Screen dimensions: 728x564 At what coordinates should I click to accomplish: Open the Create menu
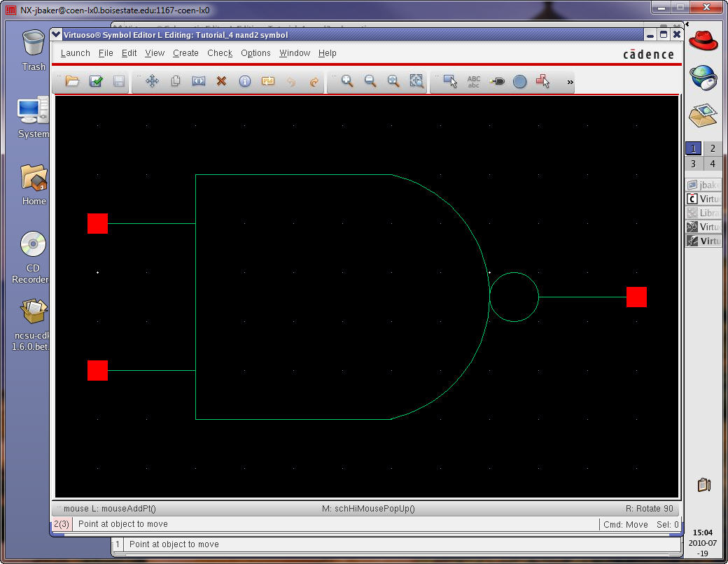[185, 53]
